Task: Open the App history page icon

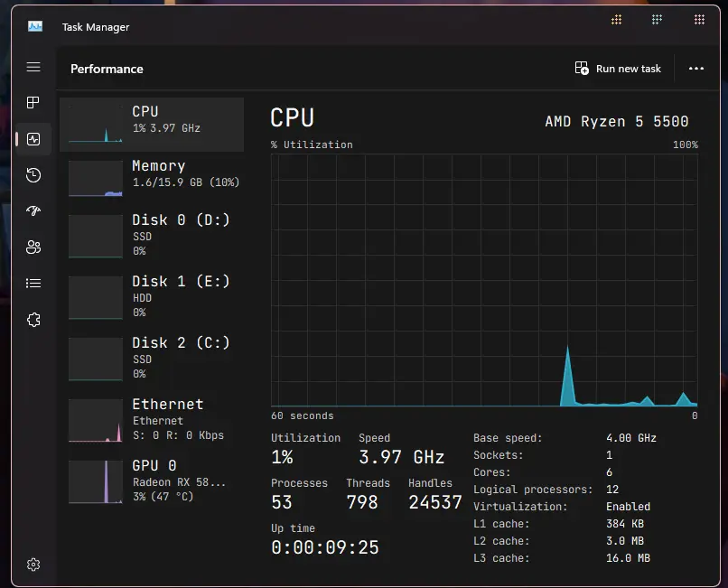Action: 33,175
